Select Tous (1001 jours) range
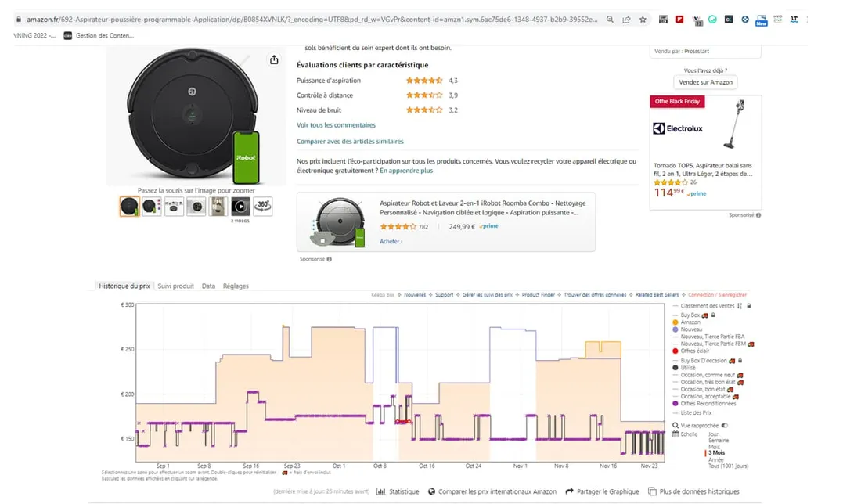 728,466
